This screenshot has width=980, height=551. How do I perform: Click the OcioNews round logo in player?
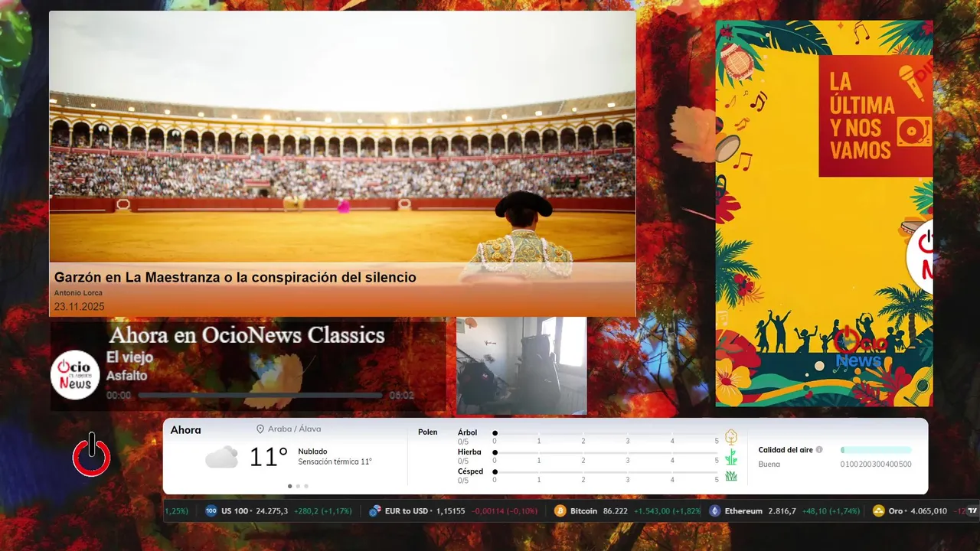75,375
